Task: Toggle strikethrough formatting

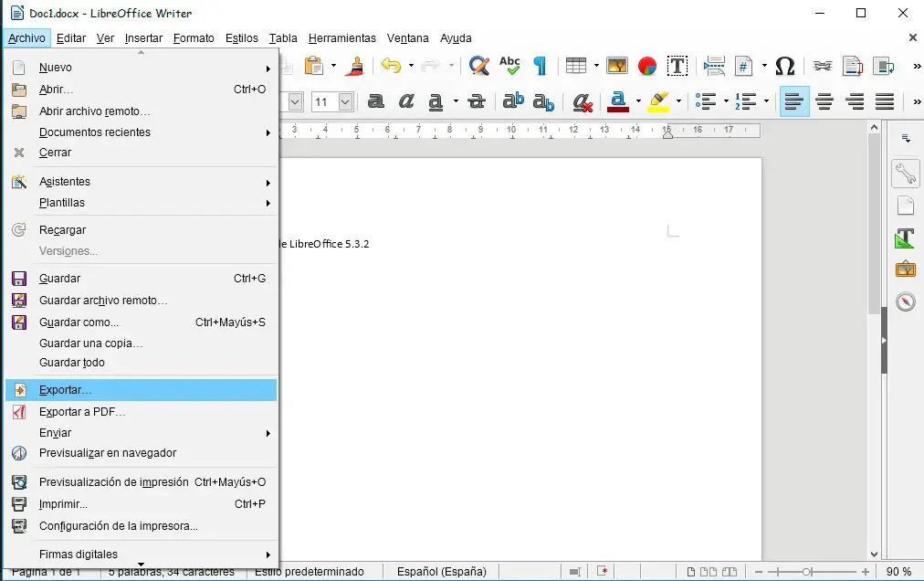Action: pyautogui.click(x=476, y=101)
